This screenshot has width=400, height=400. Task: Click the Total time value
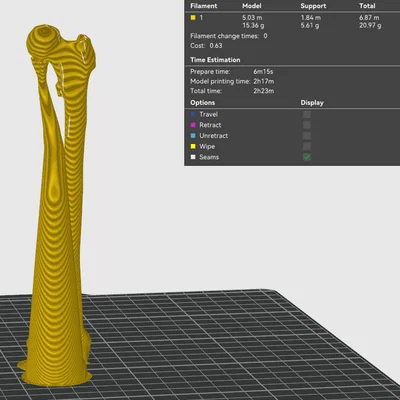[264, 91]
